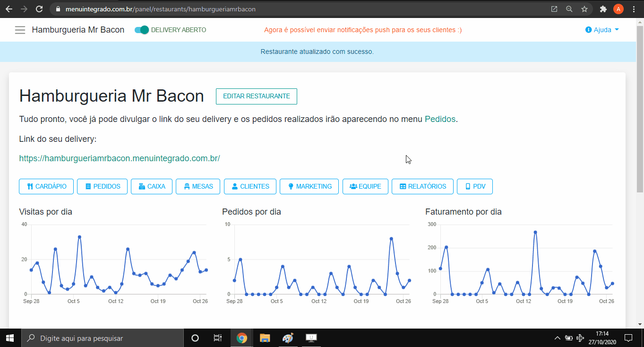The image size is (644, 347).
Task: Click inside the browser address bar
Action: click(189, 9)
